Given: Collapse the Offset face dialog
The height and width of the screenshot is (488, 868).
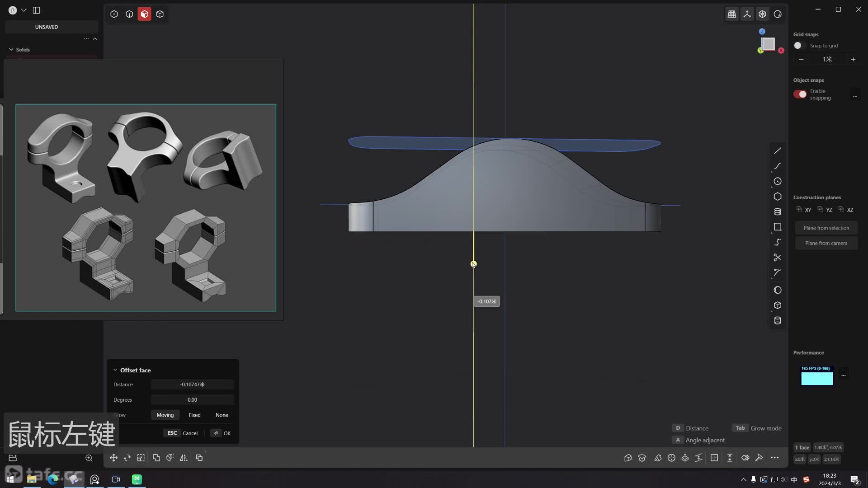Looking at the screenshot, I should (115, 370).
